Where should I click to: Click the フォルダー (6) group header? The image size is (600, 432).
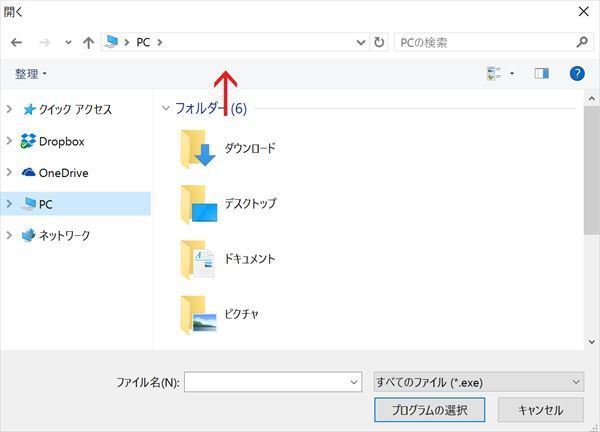(x=211, y=109)
